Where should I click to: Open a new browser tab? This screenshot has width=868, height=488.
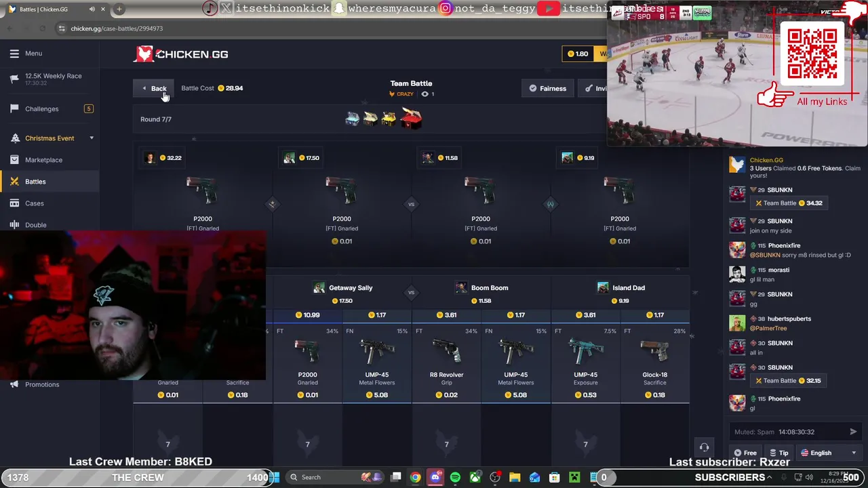119,9
